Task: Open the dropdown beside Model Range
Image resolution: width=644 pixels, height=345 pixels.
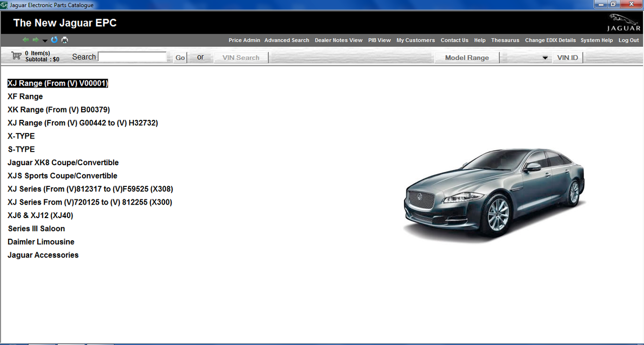Action: [545, 58]
